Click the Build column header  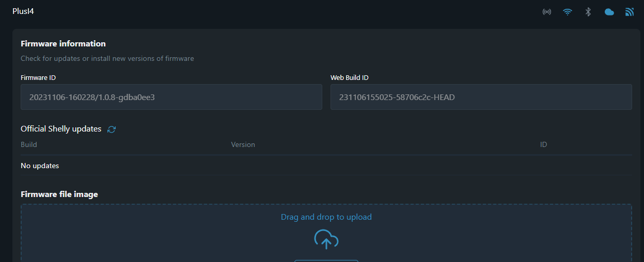point(29,144)
